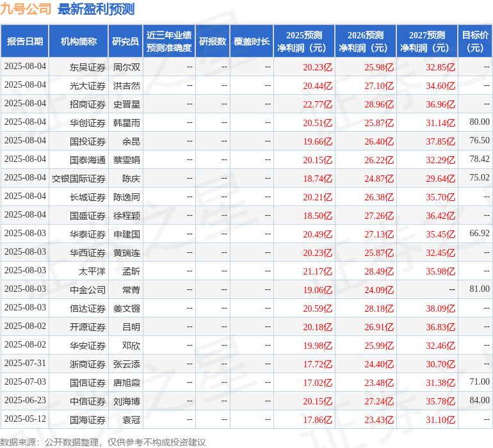Screen dimensions: 493x448
Task: Click the 最新盈利预测 heading
Action: pyautogui.click(x=96, y=9)
